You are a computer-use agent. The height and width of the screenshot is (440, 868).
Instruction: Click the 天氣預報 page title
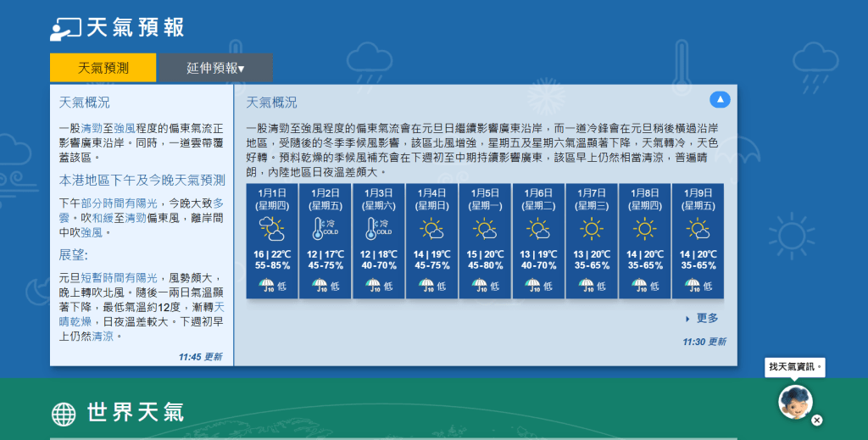point(135,28)
